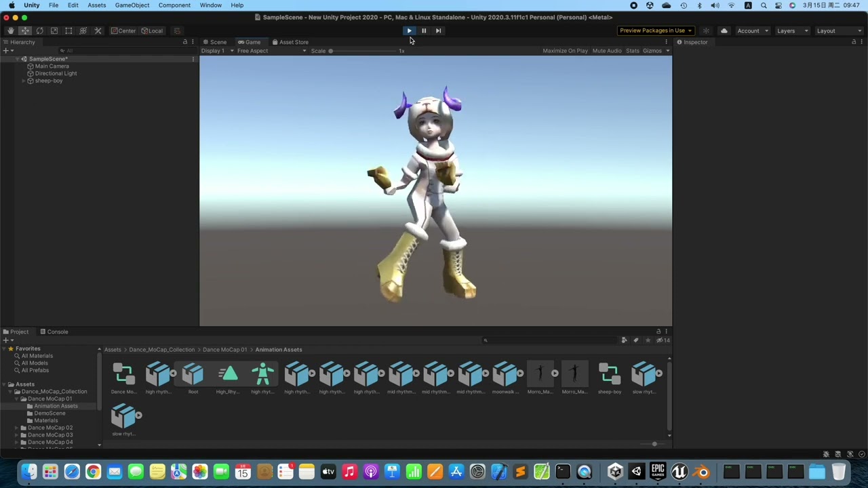
Task: Select the Inspector tab
Action: coord(692,42)
